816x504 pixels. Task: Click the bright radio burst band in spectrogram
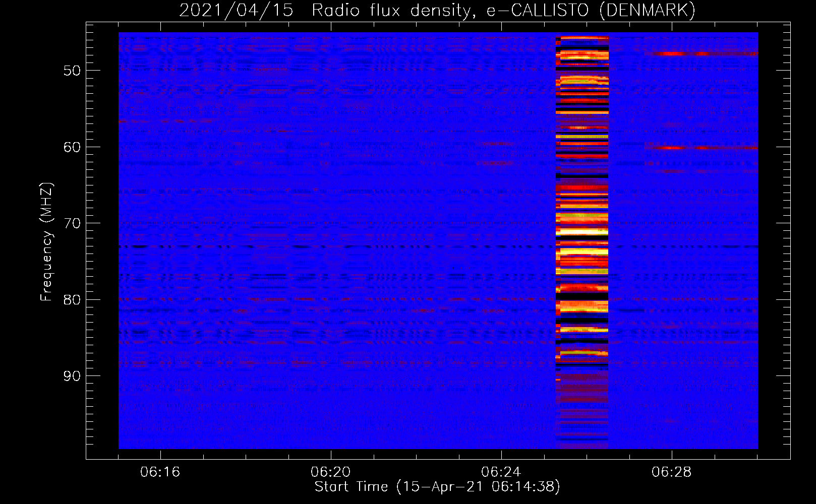tap(582, 241)
